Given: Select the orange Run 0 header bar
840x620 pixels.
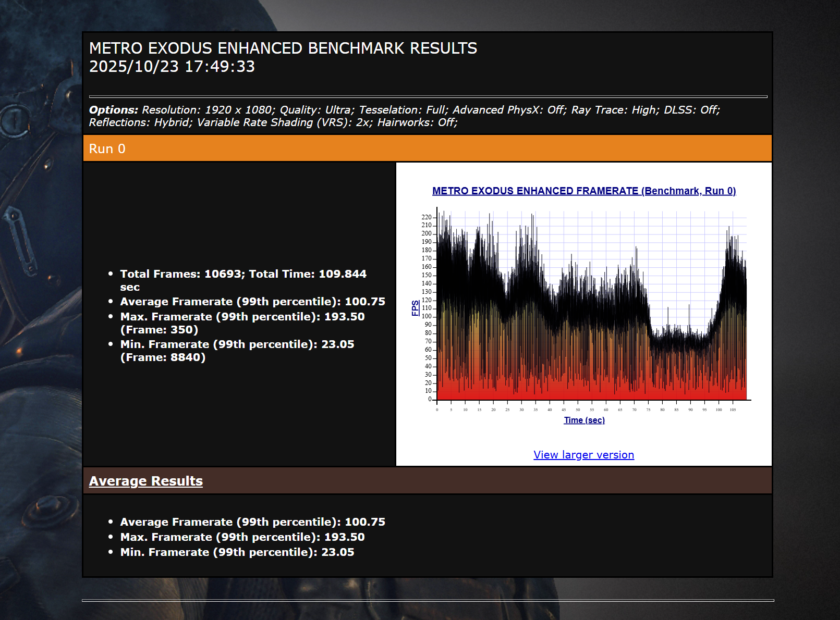Looking at the screenshot, I should (x=427, y=148).
